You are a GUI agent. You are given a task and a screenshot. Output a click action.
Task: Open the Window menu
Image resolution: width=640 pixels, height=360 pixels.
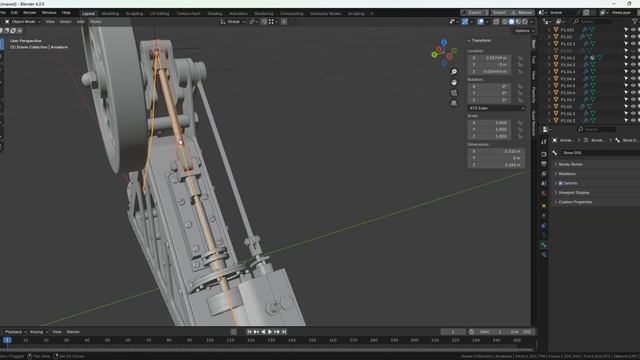(49, 13)
